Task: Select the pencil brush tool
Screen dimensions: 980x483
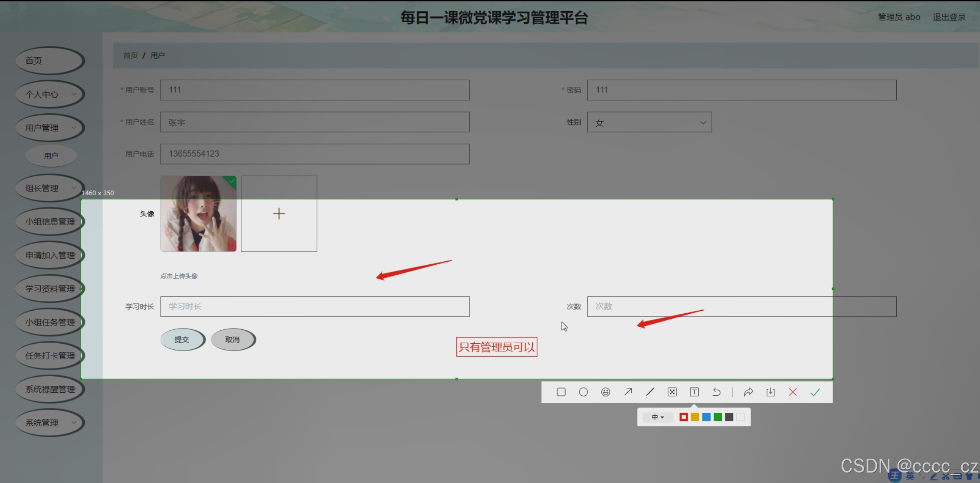Action: coord(650,392)
